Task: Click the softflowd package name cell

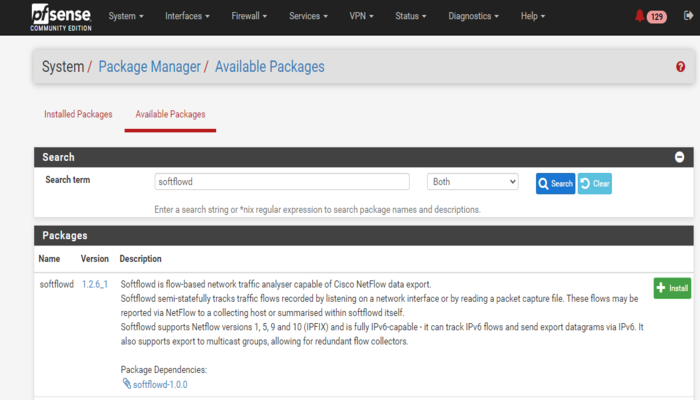Action: [x=57, y=284]
